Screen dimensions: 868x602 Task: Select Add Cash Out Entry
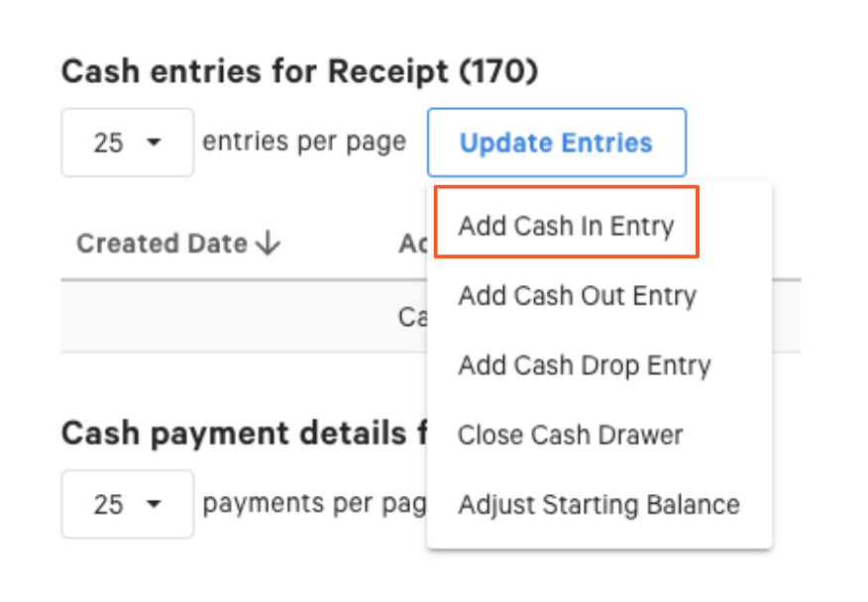coord(577,296)
